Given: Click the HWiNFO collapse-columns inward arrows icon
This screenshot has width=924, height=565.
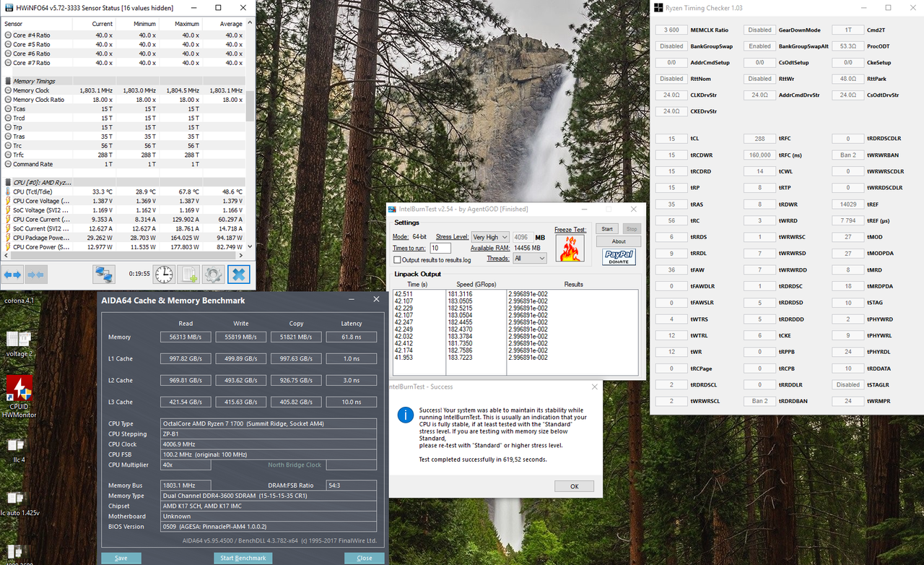Looking at the screenshot, I should click(x=37, y=275).
